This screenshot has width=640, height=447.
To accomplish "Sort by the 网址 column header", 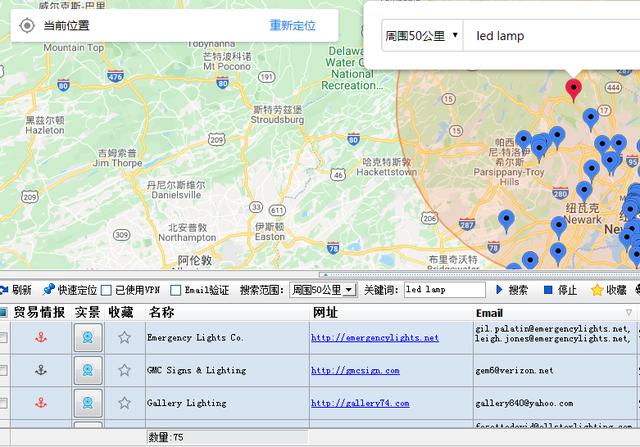I will click(391, 313).
